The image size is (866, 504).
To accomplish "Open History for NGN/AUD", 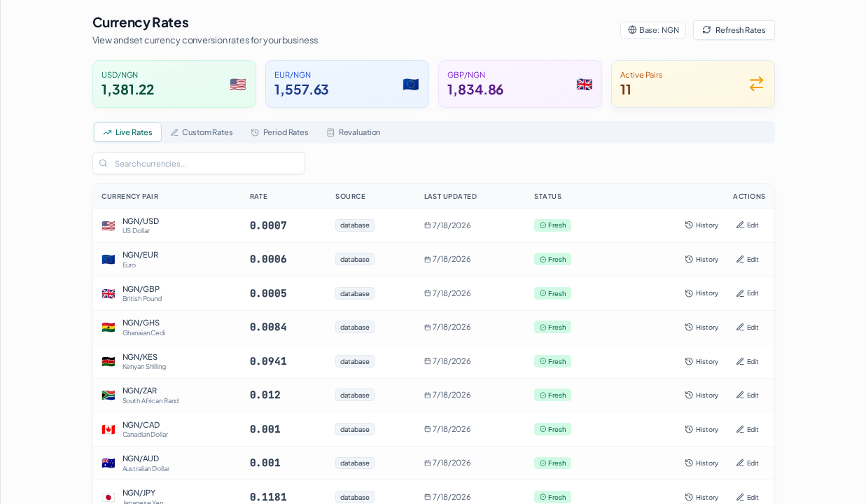I will [701, 463].
